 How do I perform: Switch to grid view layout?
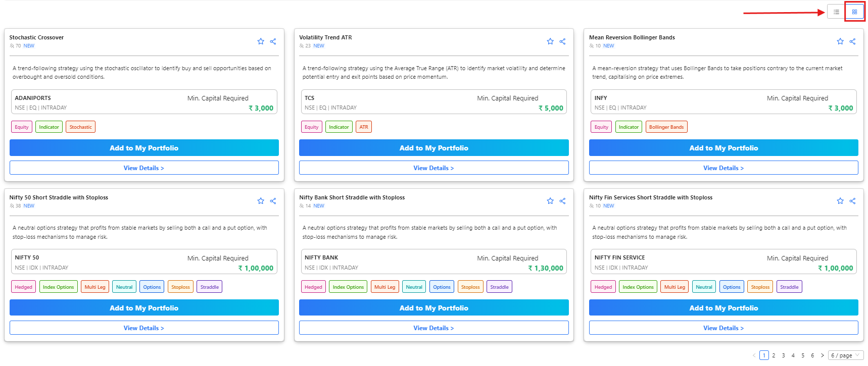854,12
